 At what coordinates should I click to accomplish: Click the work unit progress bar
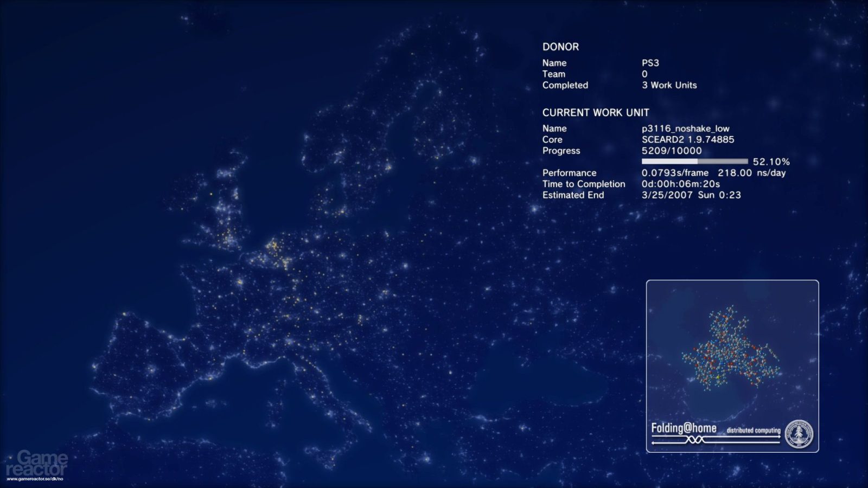[x=694, y=162]
